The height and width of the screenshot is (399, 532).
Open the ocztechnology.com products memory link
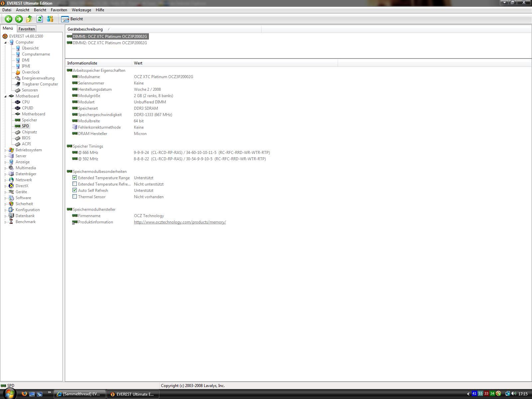[x=180, y=222]
